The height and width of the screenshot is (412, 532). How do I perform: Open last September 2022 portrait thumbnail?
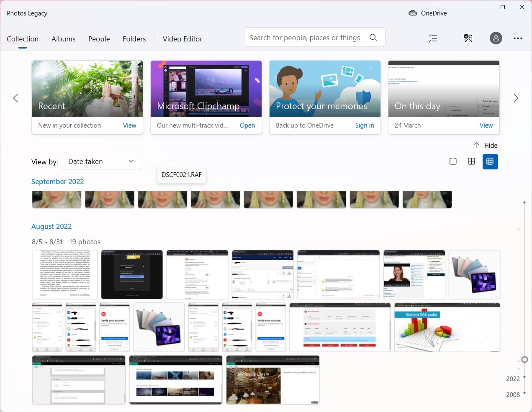(x=427, y=200)
